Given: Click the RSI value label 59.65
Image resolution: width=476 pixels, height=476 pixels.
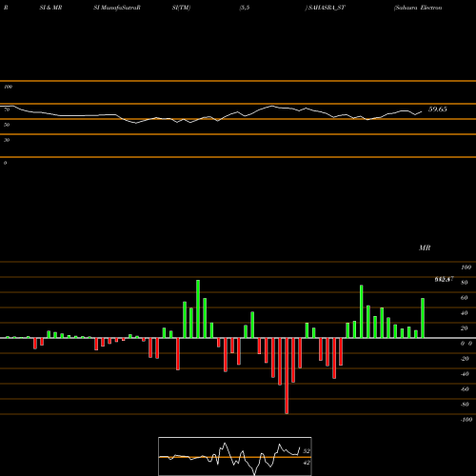Looking at the screenshot, I should click(438, 109).
